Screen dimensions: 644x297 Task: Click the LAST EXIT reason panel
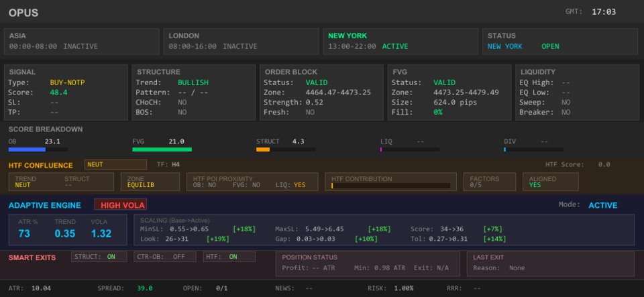pyautogui.click(x=550, y=263)
